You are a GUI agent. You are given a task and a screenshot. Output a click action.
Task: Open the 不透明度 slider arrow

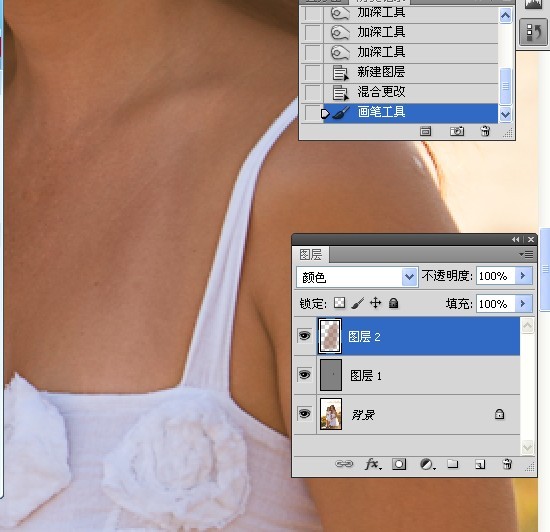(523, 276)
